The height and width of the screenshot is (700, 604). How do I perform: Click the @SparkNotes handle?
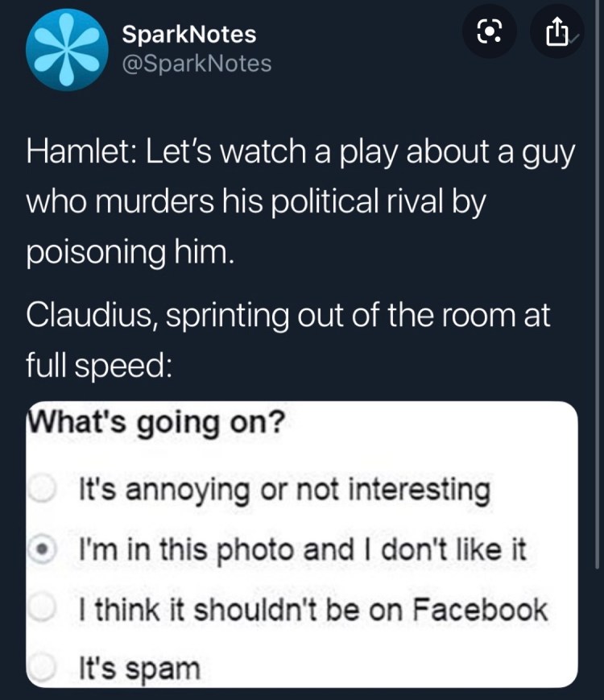click(x=197, y=63)
